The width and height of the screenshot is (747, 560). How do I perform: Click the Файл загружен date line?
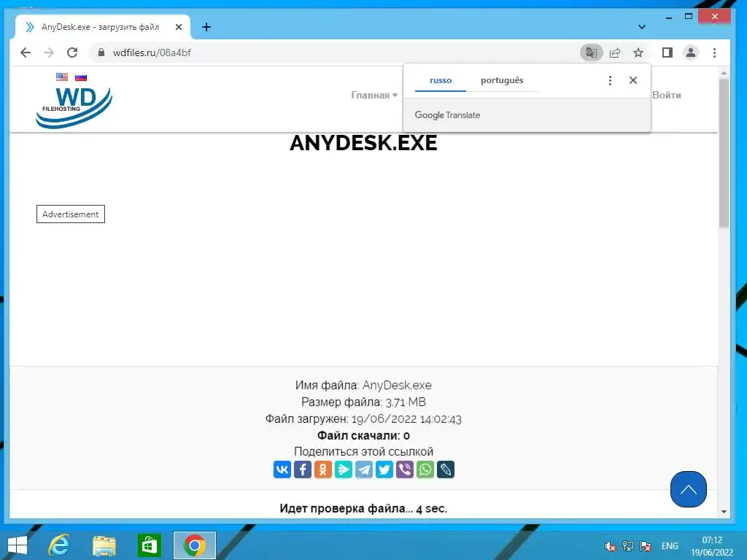tap(363, 419)
